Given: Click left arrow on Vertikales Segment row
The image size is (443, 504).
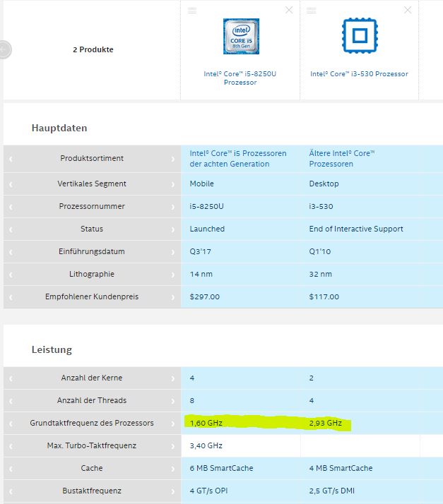Looking at the screenshot, I should pos(11,184).
